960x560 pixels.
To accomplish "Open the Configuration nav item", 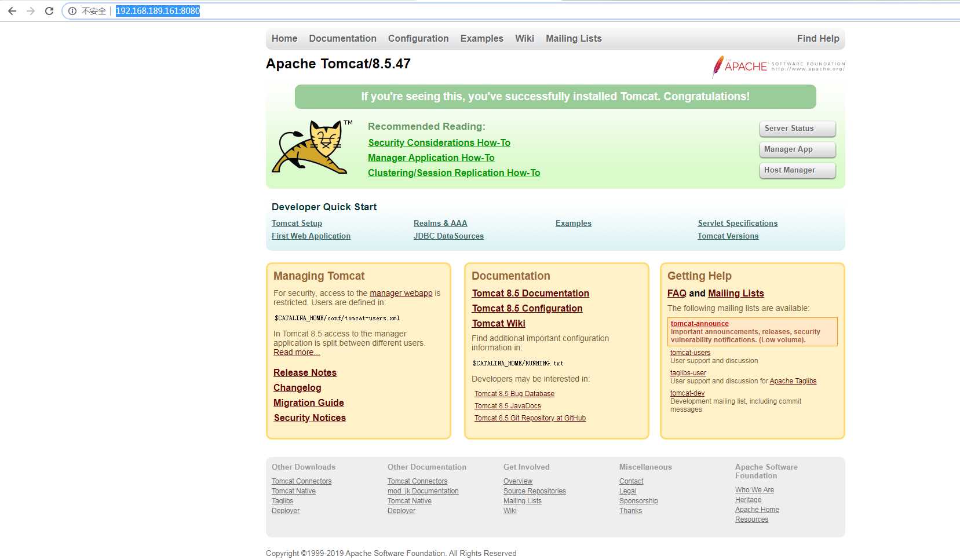I will (x=418, y=38).
